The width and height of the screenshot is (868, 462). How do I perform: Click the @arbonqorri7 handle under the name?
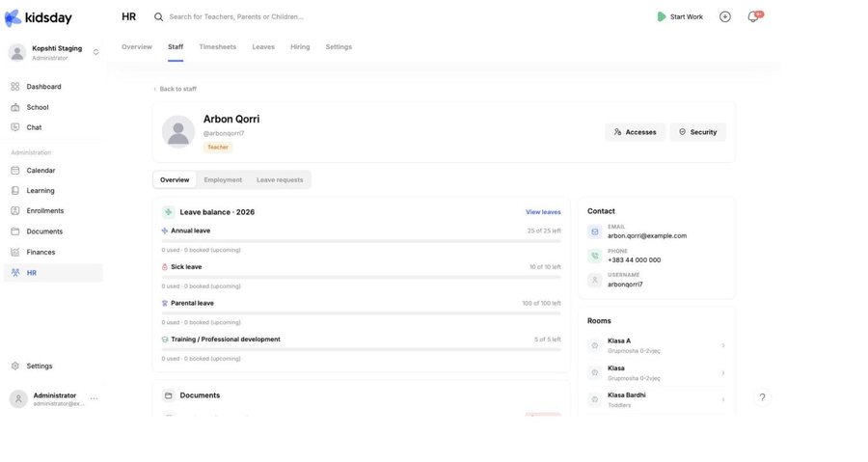[224, 133]
